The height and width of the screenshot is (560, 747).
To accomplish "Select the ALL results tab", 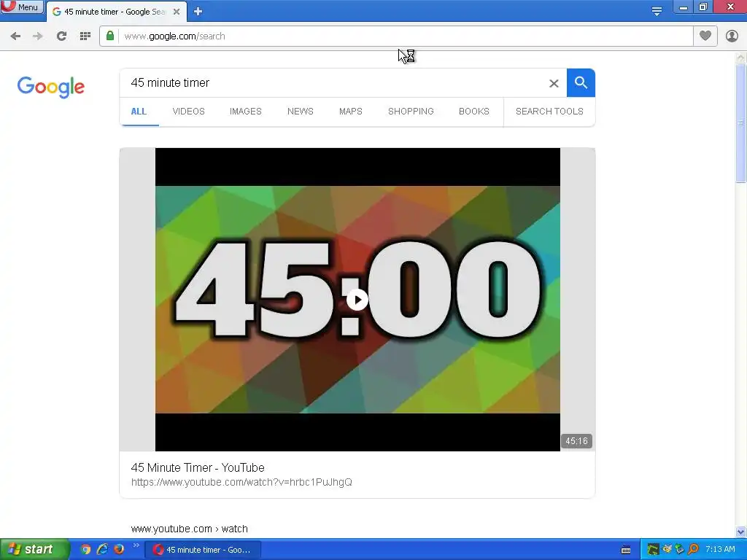I will pos(139,112).
